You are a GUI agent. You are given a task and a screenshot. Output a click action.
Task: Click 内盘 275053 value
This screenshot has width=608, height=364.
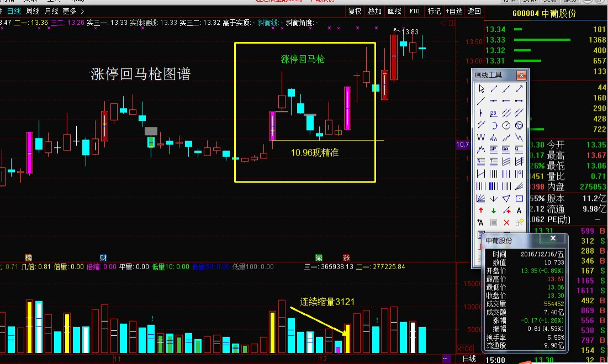593,186
